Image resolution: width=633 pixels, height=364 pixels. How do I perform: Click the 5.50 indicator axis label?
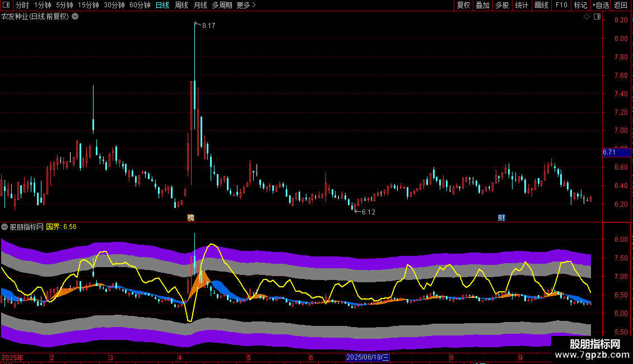(621, 332)
